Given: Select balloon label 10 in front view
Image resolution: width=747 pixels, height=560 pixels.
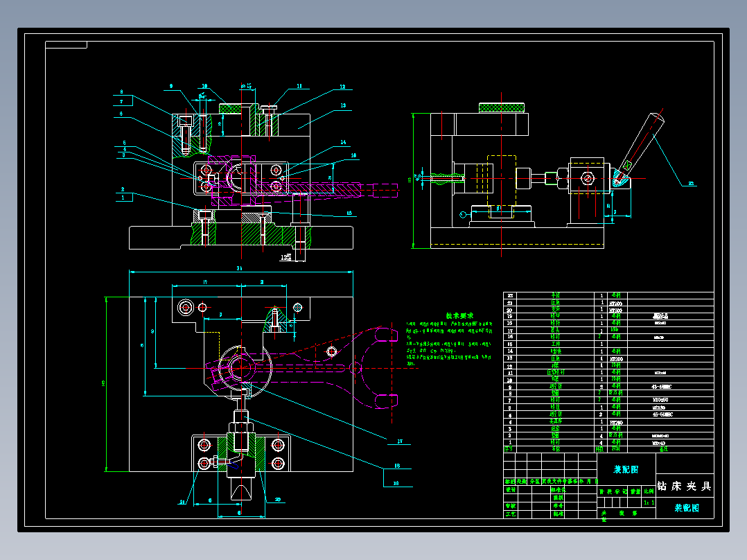Looking at the screenshot, I should point(204,86).
